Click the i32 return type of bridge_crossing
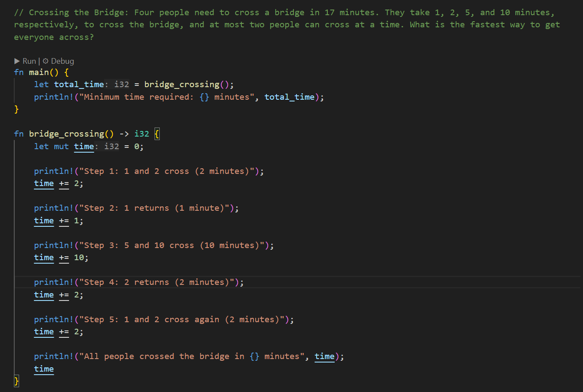 click(142, 134)
